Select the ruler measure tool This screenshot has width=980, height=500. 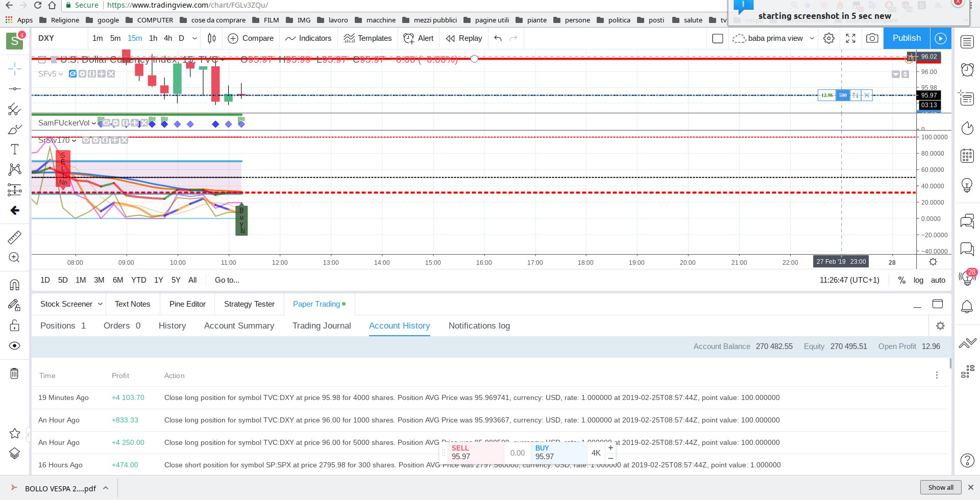click(14, 237)
